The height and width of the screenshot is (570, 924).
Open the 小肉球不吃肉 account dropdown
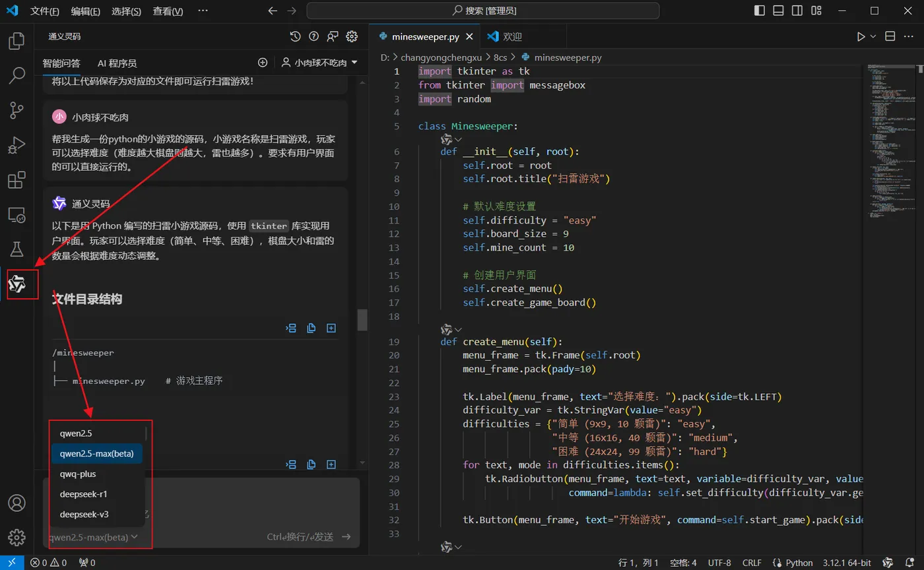tap(319, 63)
